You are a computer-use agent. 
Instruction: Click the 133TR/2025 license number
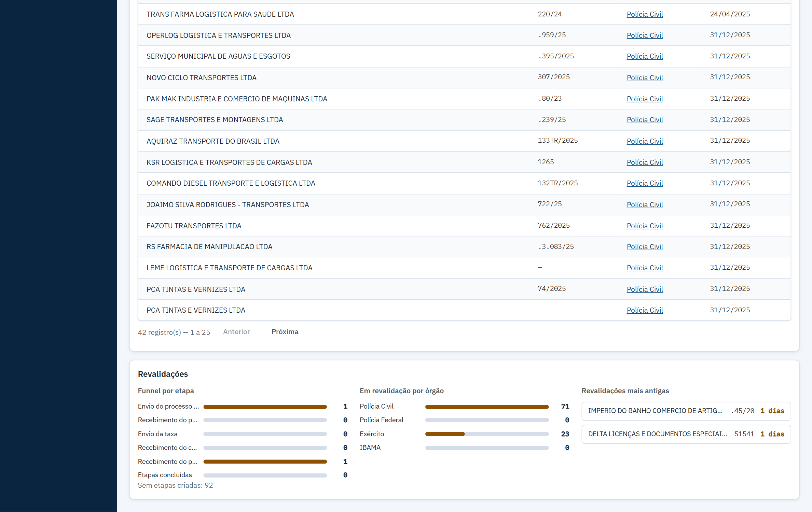(x=558, y=141)
